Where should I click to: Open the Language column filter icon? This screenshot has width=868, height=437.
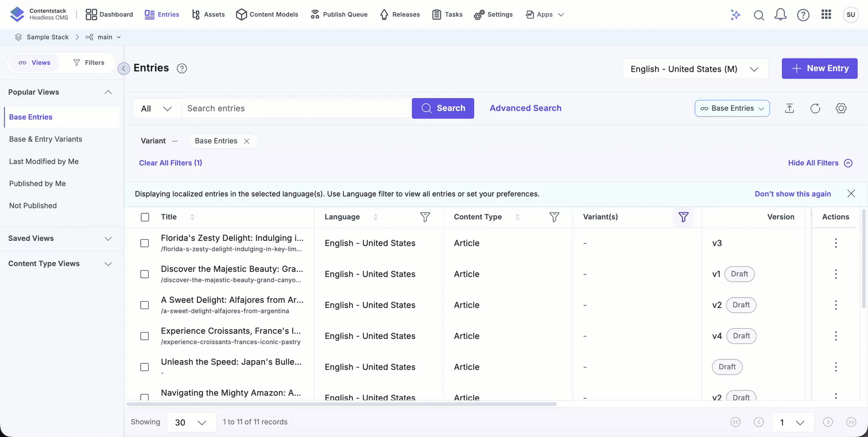click(x=425, y=217)
